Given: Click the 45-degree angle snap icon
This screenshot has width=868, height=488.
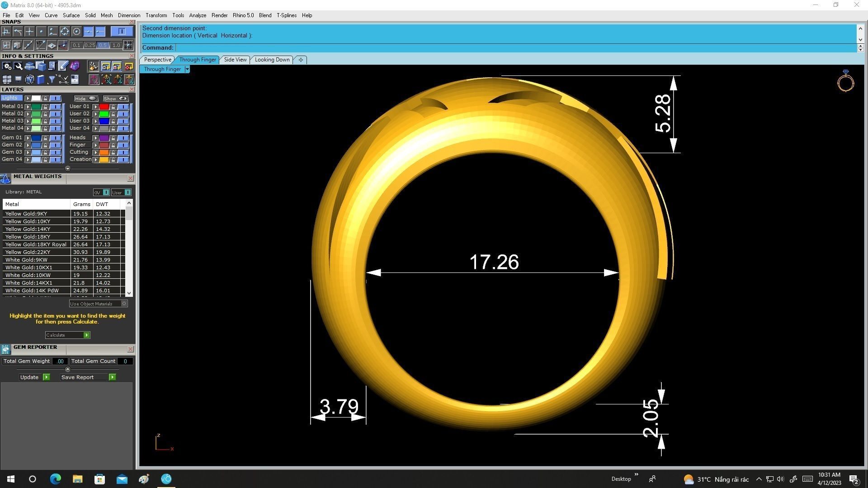Looking at the screenshot, I should click(41, 45).
